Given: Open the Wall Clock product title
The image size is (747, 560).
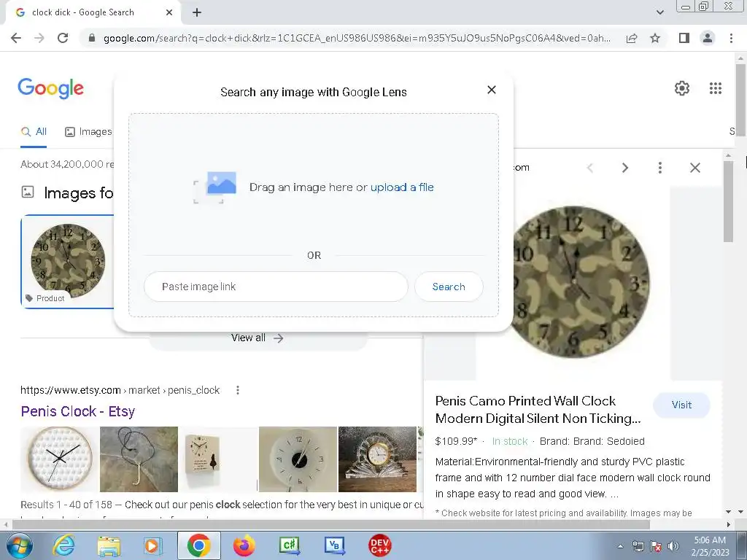Looking at the screenshot, I should tap(538, 410).
